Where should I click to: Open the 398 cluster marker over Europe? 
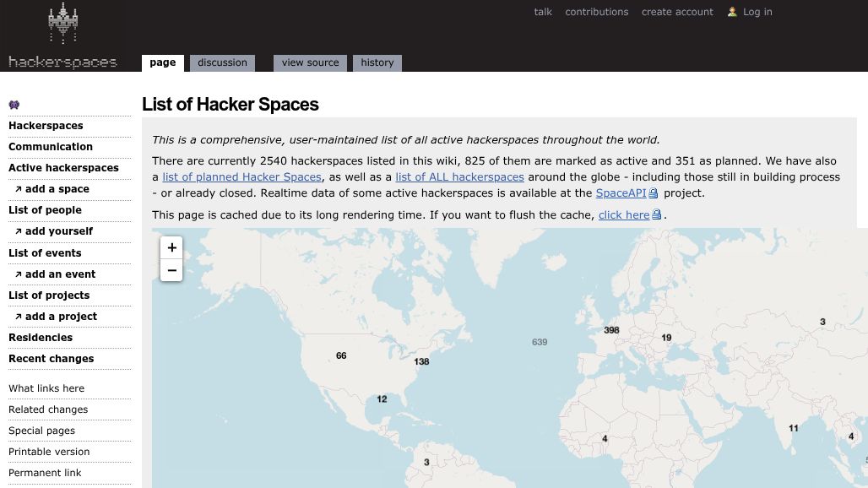coord(611,330)
